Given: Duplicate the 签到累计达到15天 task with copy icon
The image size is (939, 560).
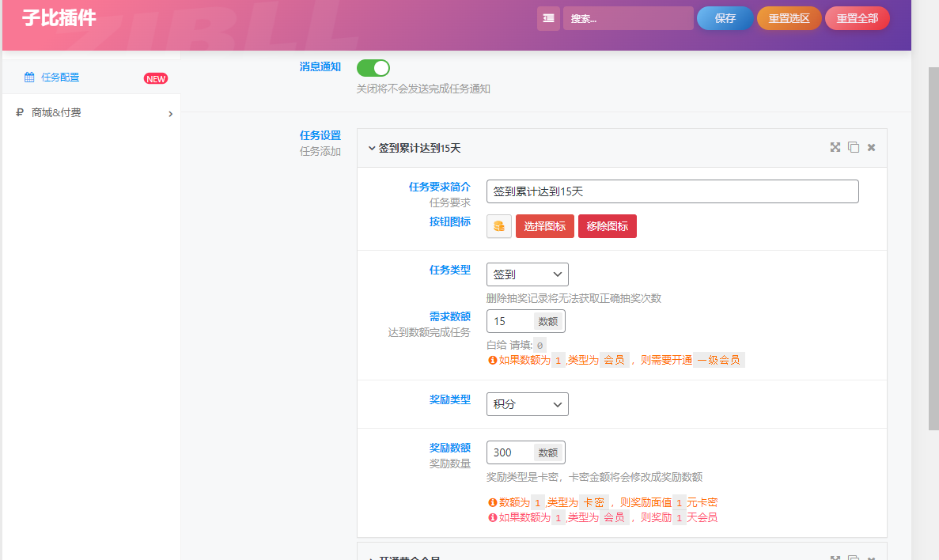Looking at the screenshot, I should (854, 147).
